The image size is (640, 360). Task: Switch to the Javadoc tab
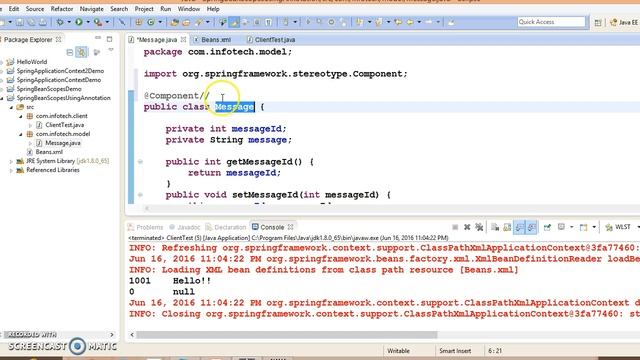pos(184,227)
